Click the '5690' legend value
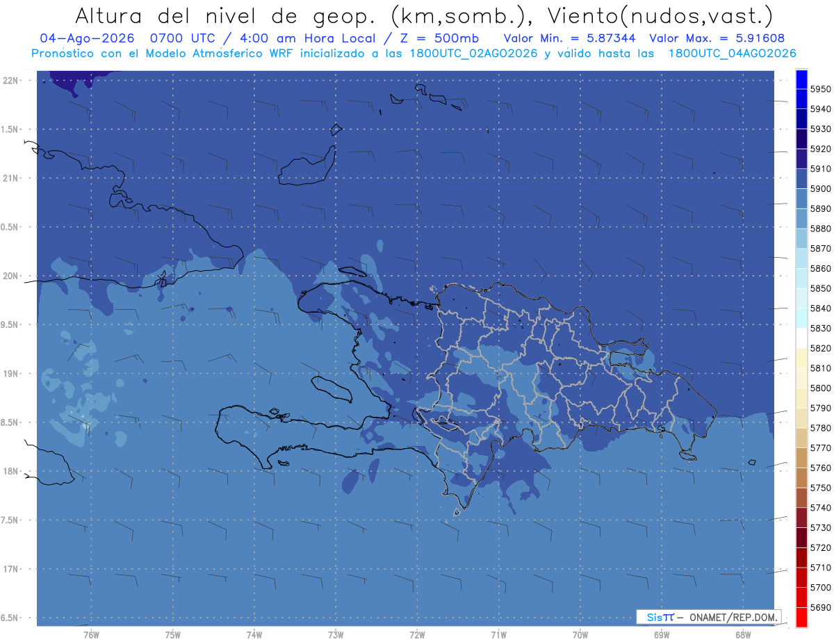 (821, 607)
